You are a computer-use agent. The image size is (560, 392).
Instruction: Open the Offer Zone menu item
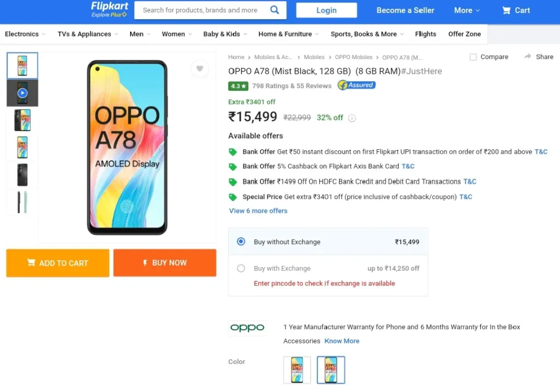pyautogui.click(x=464, y=34)
